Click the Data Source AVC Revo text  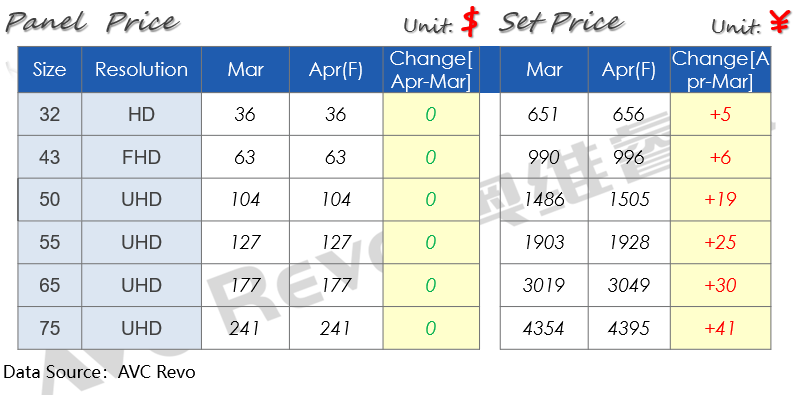click(x=99, y=372)
